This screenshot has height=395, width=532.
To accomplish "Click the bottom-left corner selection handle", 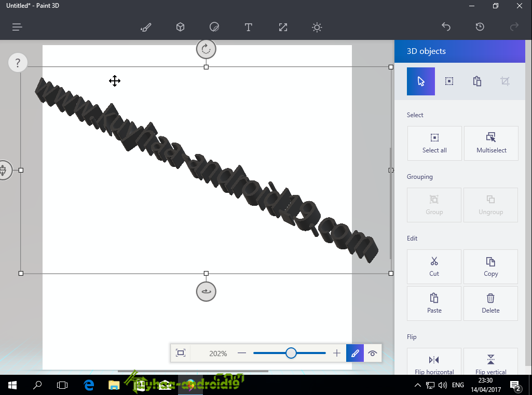I will pyautogui.click(x=21, y=273).
